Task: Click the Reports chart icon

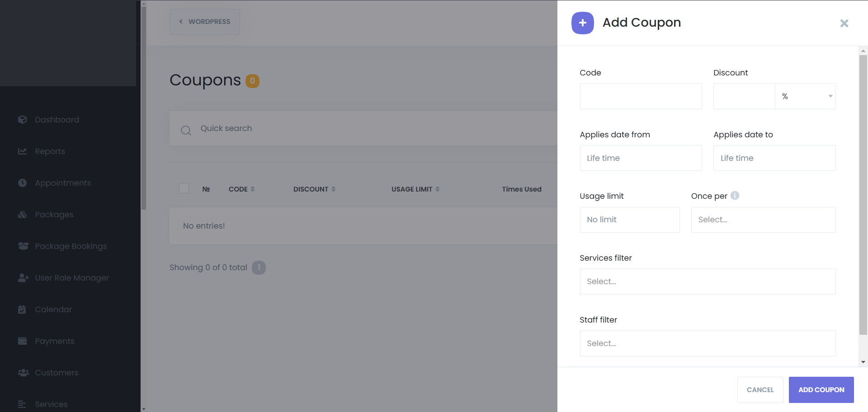Action: [x=23, y=151]
